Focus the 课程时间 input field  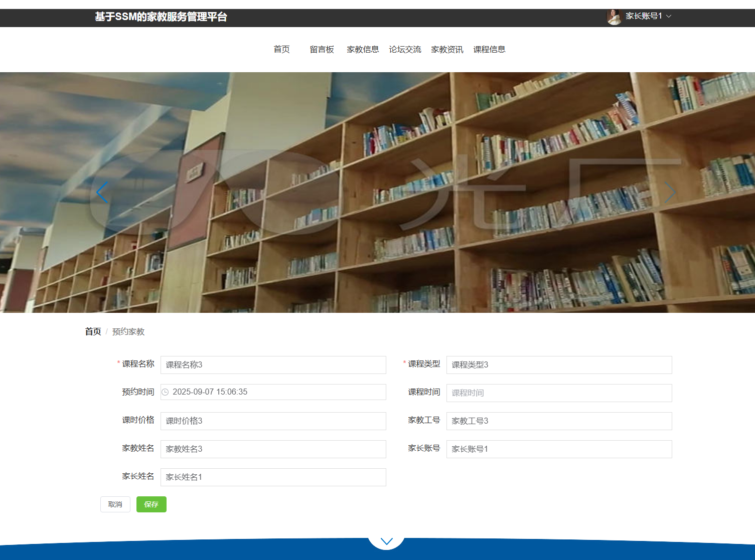[559, 393]
